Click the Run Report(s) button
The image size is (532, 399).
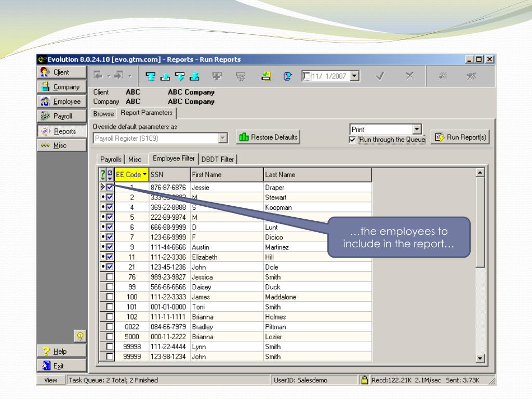tap(460, 137)
